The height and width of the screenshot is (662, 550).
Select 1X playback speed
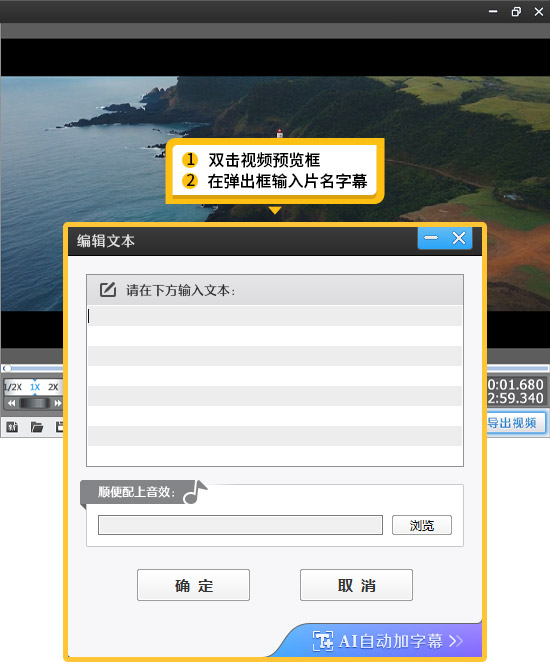pyautogui.click(x=35, y=387)
